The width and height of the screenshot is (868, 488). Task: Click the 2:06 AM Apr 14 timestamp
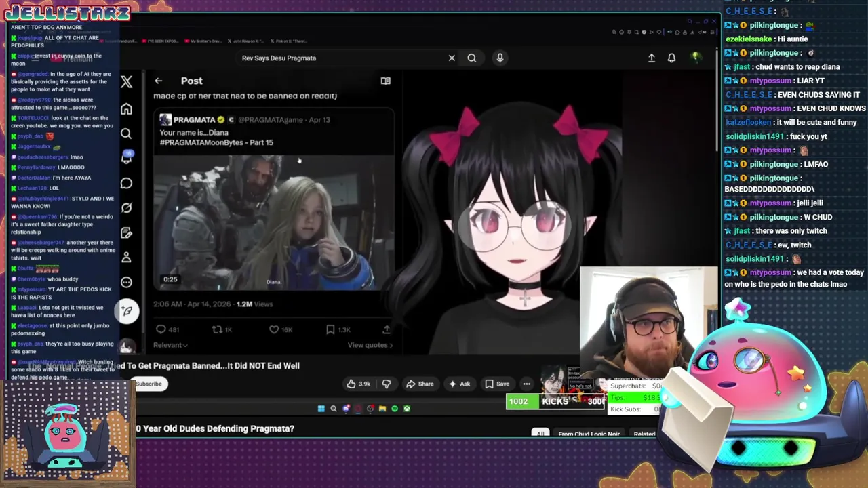[193, 304]
